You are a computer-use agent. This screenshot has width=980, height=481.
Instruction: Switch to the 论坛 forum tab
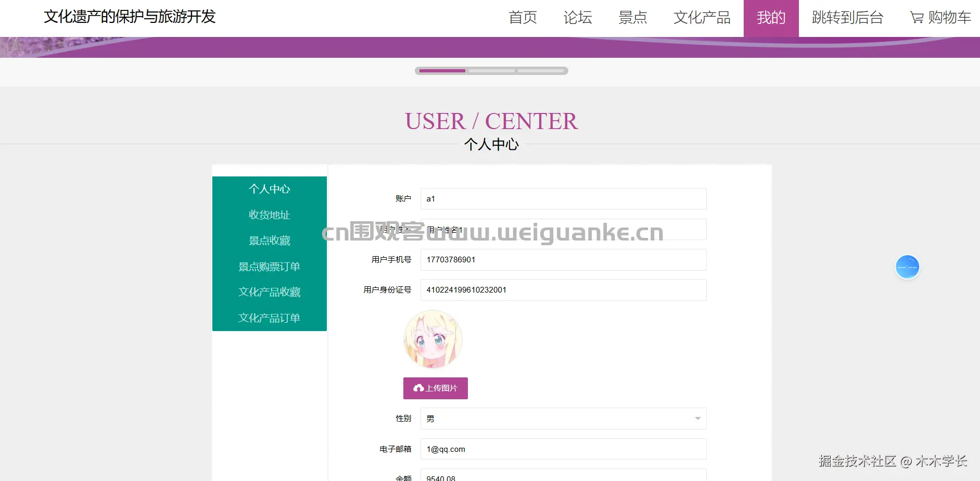(x=578, y=18)
